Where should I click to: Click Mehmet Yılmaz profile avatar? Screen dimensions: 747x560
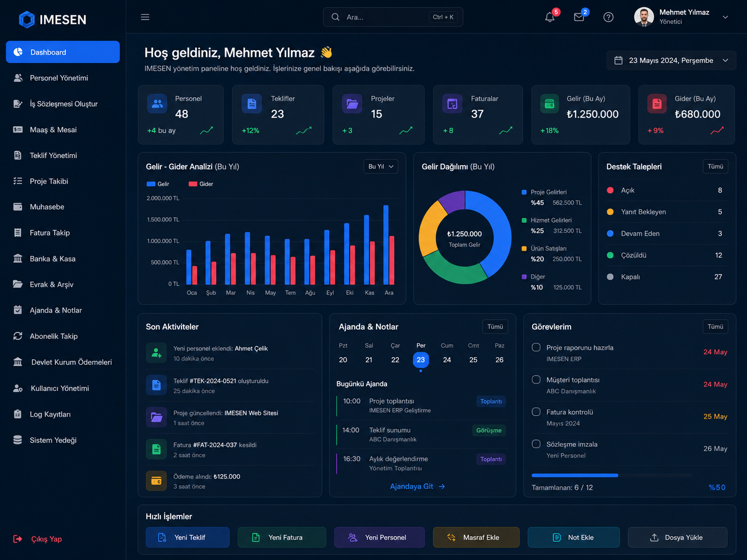(644, 17)
